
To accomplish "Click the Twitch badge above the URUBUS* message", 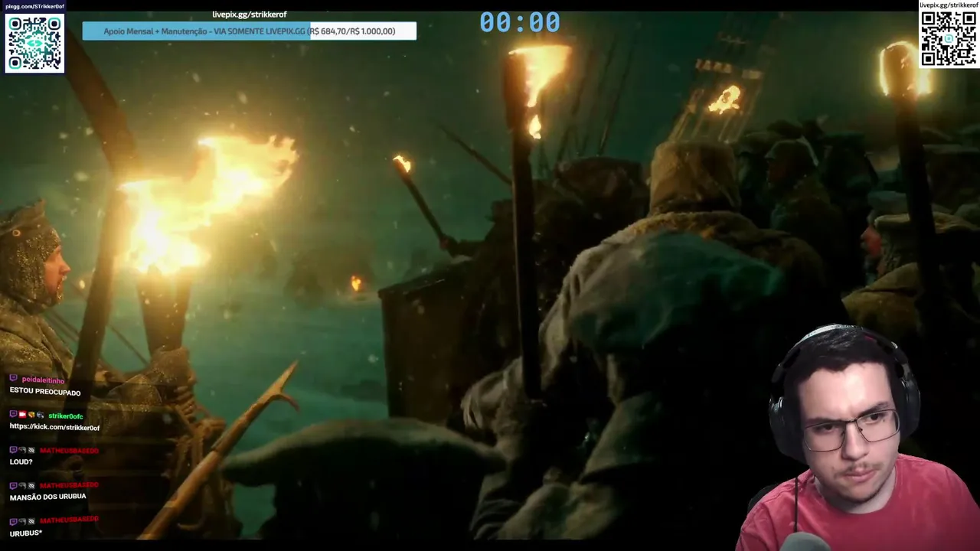I will (14, 520).
